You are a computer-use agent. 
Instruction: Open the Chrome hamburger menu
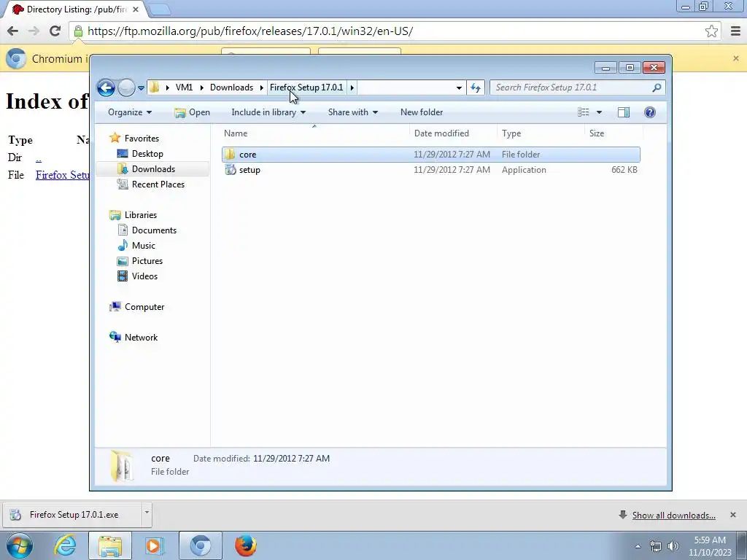(735, 31)
